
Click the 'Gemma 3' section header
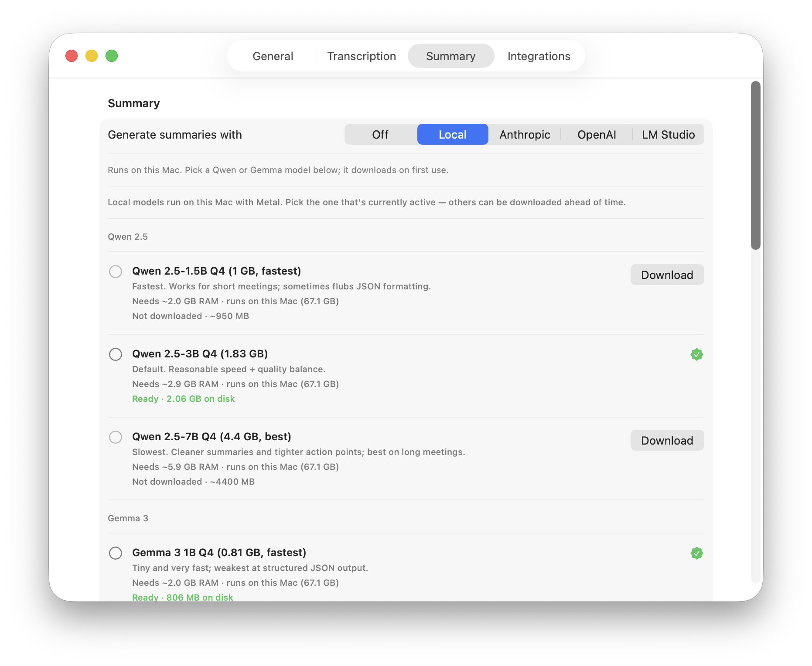coord(128,518)
